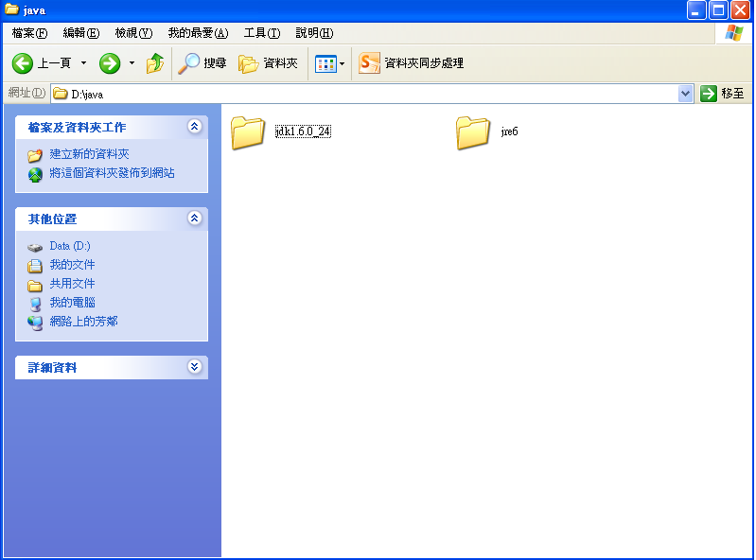This screenshot has width=756, height=560.
Task: Click the green Forward arrow button
Action: coord(110,63)
